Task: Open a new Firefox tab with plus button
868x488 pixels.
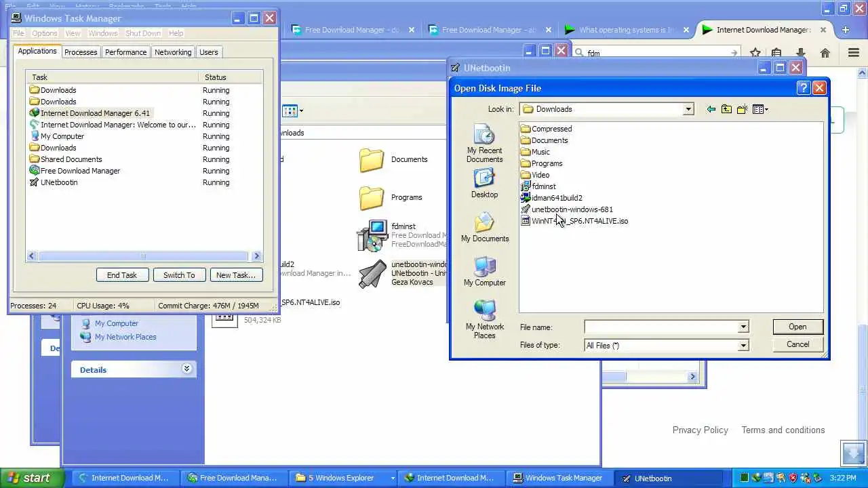Action: point(846,30)
